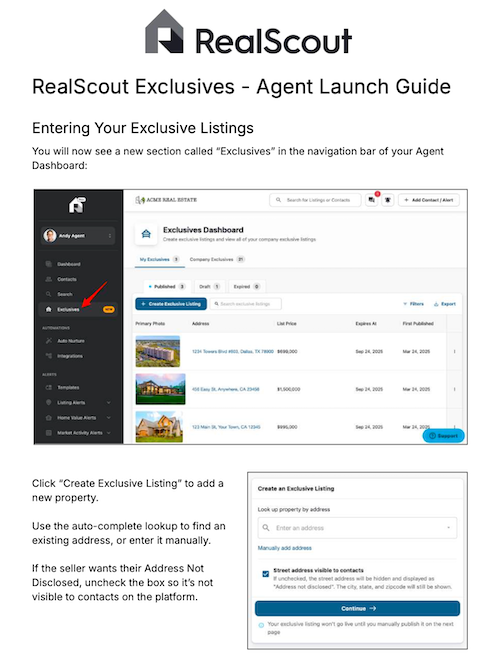Image resolution: width=500 pixels, height=667 pixels.
Task: Open the 1234 Towers Blvd Dallas address link
Action: 233,351
